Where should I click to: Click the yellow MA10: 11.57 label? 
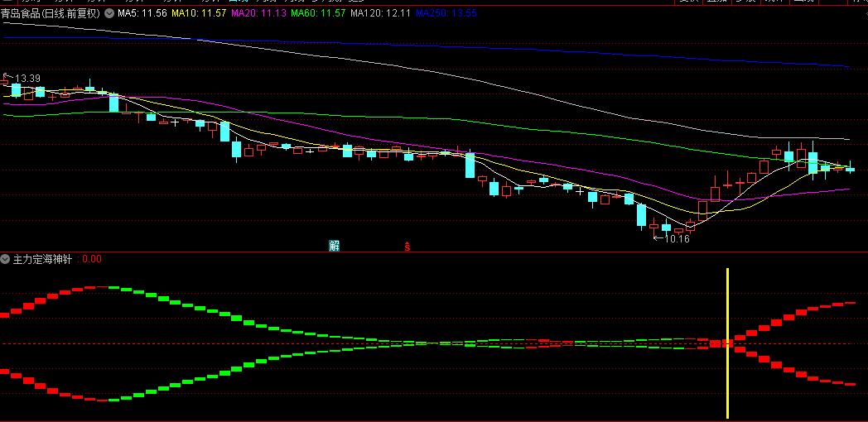(199, 13)
